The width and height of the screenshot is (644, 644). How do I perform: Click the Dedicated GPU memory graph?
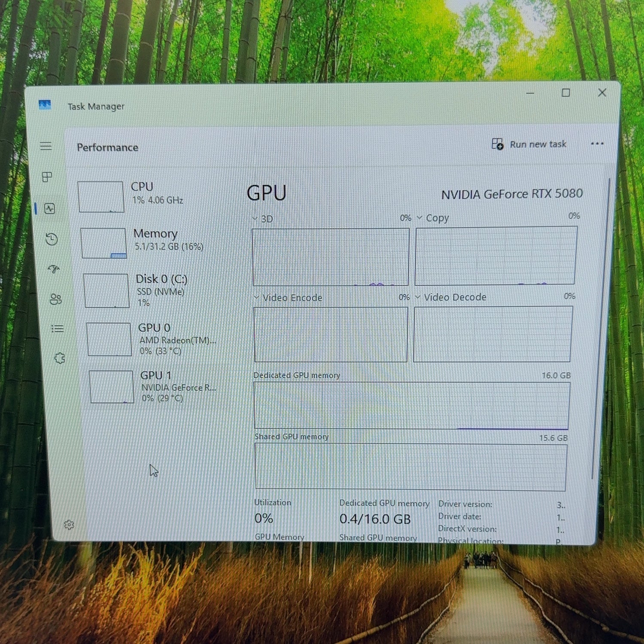pos(412,405)
